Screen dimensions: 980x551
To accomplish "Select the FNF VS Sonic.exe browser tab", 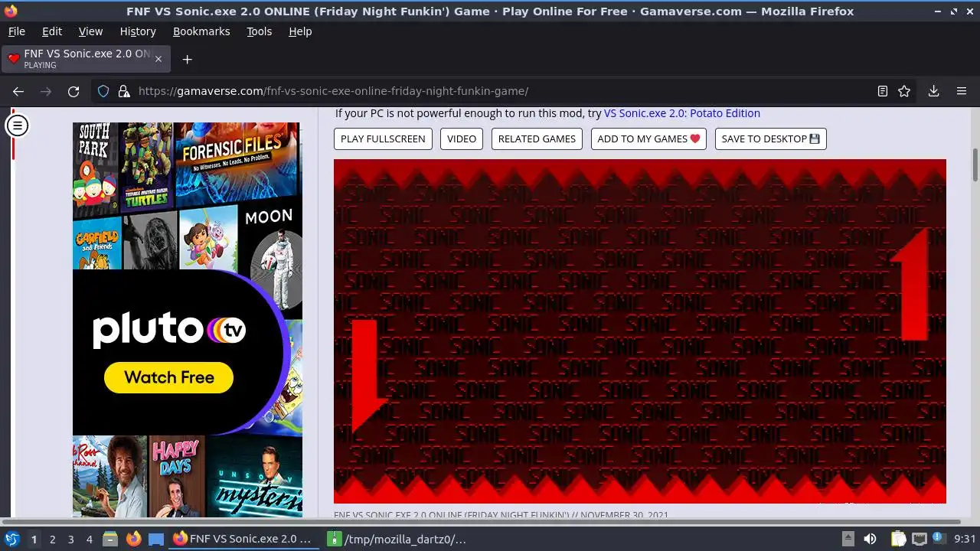I will click(86, 59).
